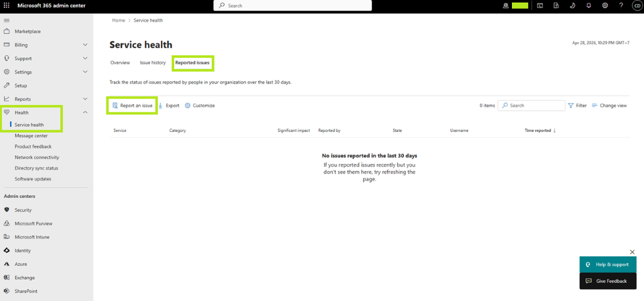
Task: Select the Reported issues tab
Action: (x=192, y=63)
